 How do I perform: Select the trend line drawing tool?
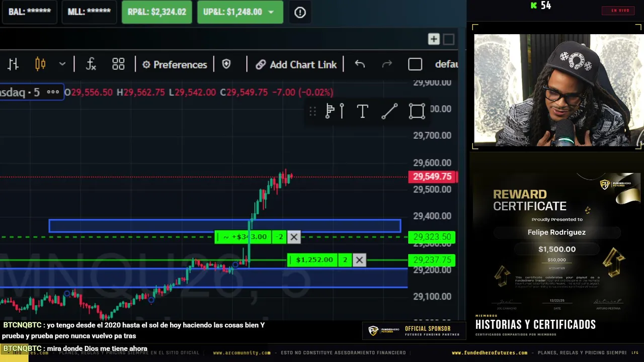coord(389,111)
